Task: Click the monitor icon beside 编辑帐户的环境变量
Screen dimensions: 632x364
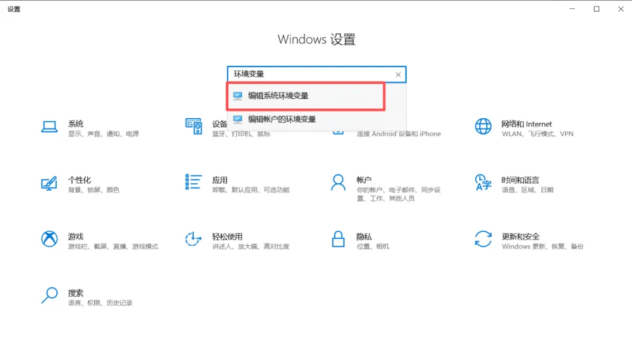Action: click(x=238, y=119)
